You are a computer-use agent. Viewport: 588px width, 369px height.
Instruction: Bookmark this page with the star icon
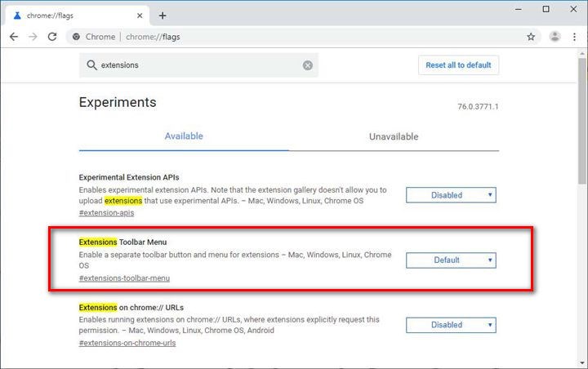(531, 37)
